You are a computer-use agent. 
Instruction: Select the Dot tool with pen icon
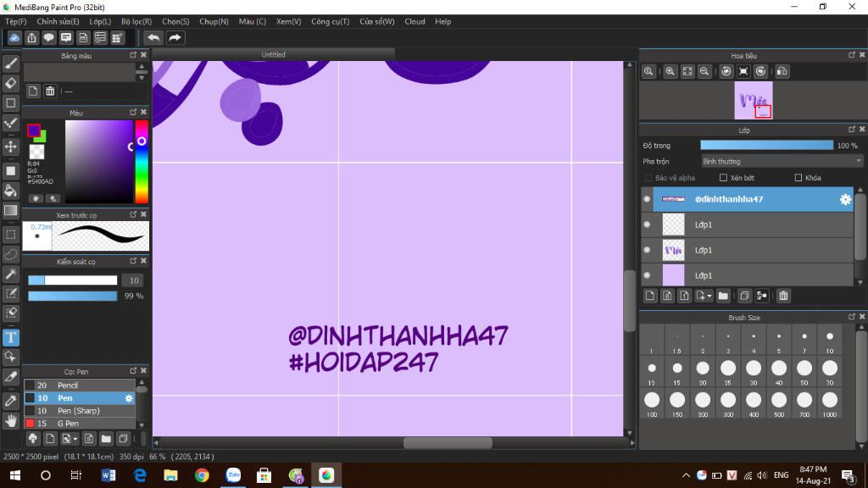10,123
